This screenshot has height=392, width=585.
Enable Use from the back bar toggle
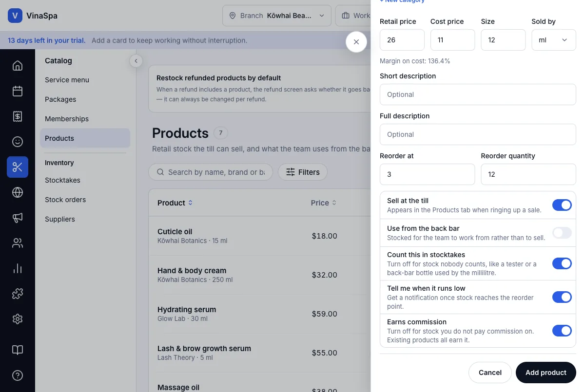click(562, 233)
